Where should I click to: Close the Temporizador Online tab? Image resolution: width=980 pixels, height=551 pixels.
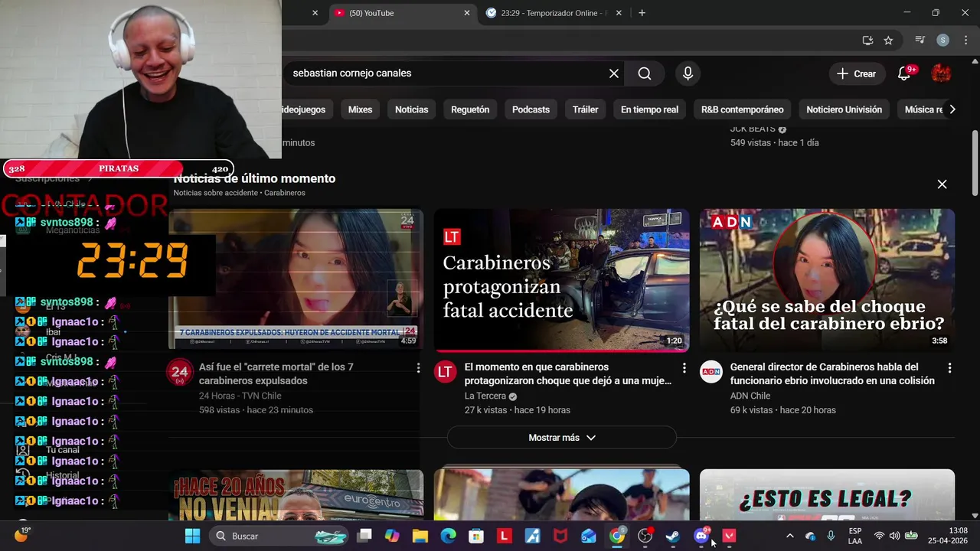619,13
